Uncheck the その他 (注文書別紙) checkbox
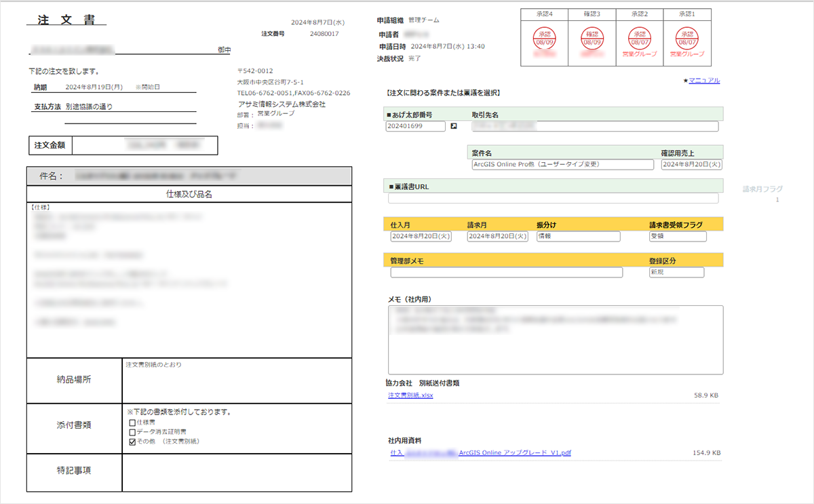This screenshot has width=814, height=504. (132, 442)
